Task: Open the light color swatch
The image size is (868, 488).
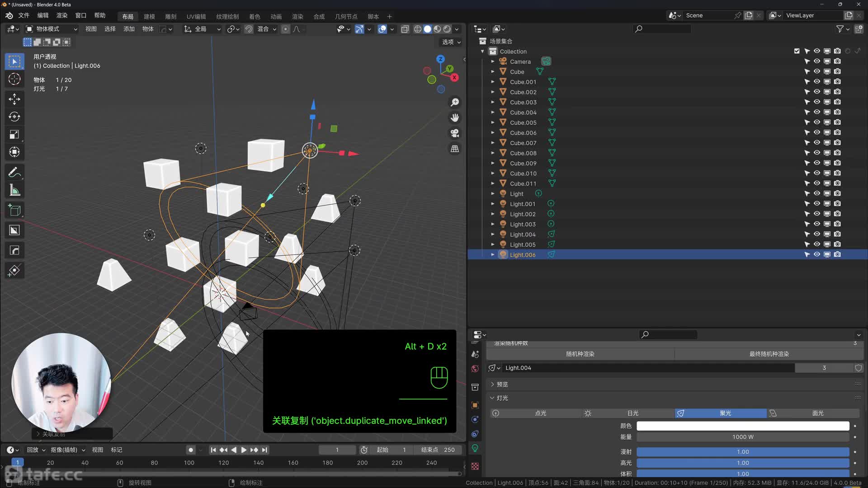Action: click(742, 425)
